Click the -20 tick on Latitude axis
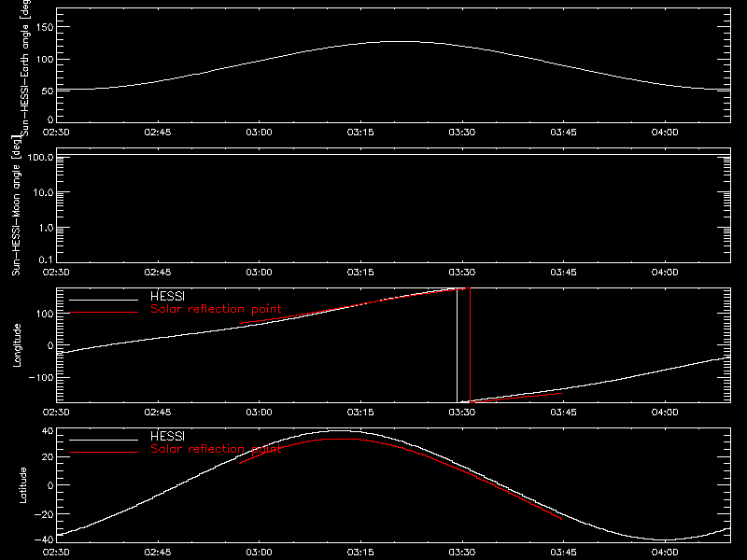 [44, 514]
